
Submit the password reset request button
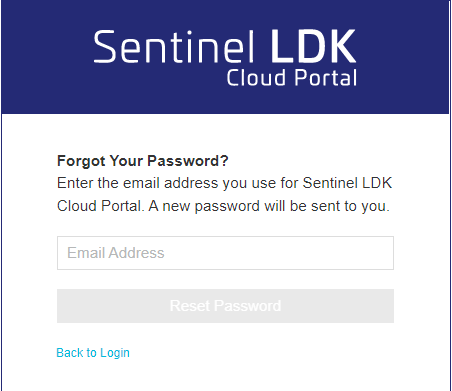(x=225, y=306)
